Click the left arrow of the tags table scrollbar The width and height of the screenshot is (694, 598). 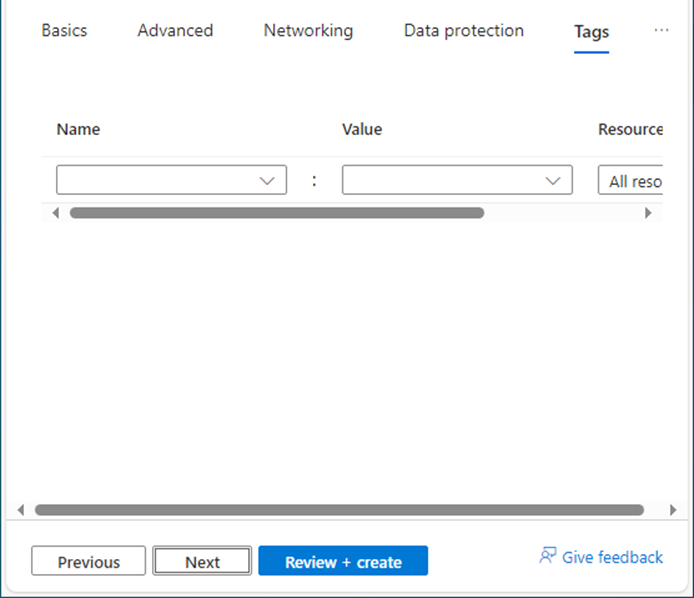tap(56, 213)
